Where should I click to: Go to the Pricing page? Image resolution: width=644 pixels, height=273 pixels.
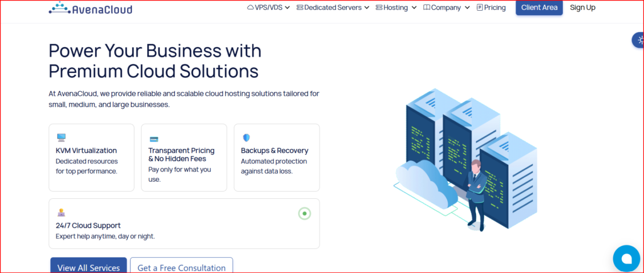coord(491,8)
